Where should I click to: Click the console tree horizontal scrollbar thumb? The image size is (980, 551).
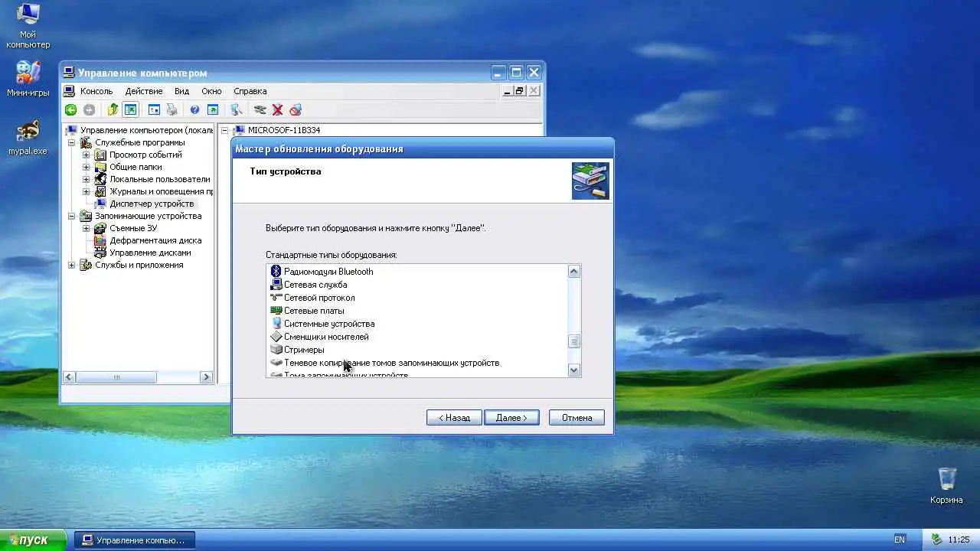116,377
